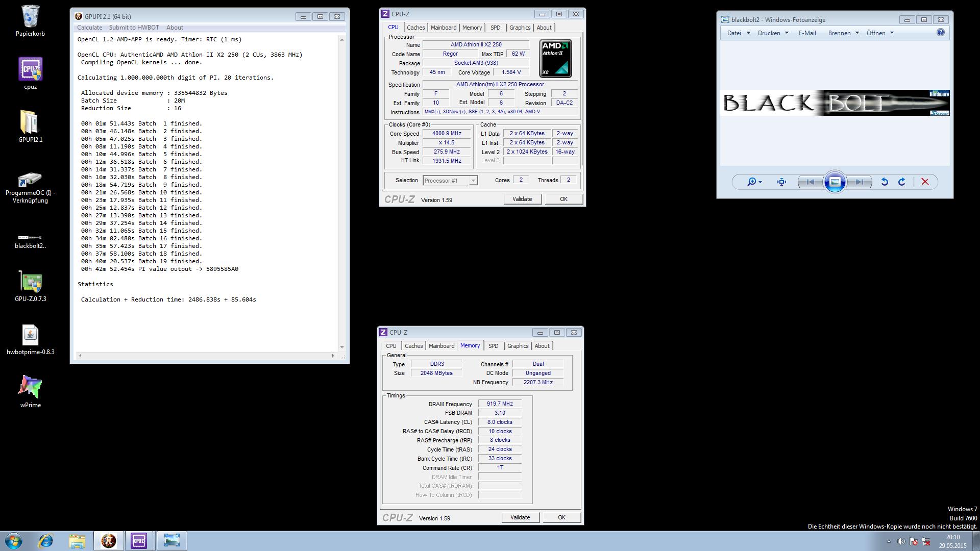Rotate image counterclockwise in photo viewer
The width and height of the screenshot is (980, 551).
pyautogui.click(x=885, y=182)
